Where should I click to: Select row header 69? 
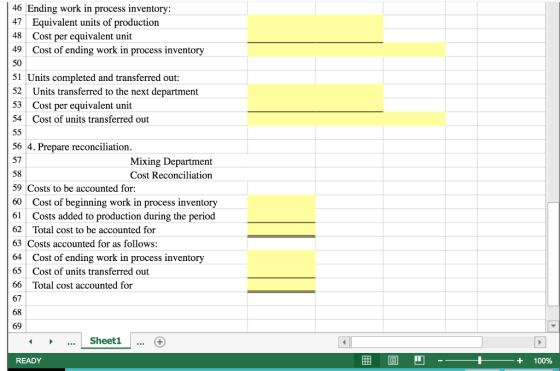pos(17,326)
